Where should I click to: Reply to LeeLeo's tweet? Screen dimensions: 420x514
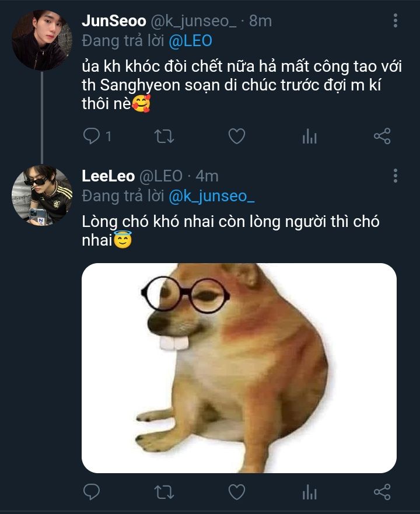coord(92,493)
